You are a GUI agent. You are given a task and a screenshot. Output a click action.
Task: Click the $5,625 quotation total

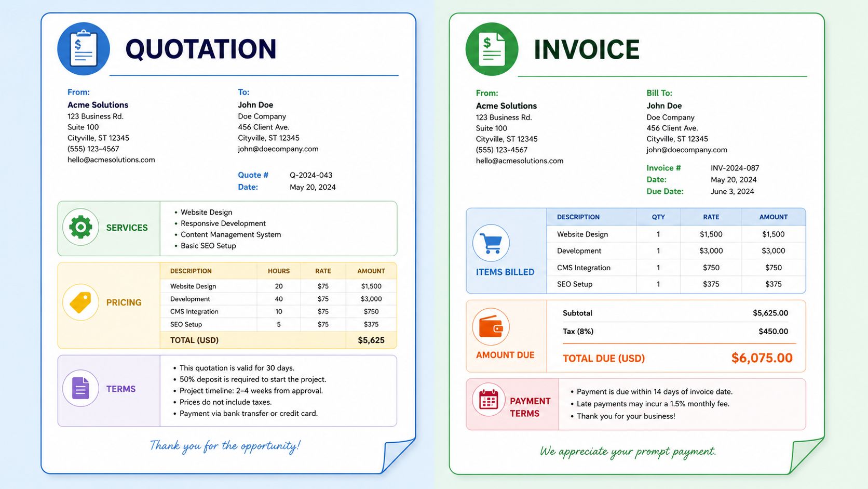tap(371, 340)
